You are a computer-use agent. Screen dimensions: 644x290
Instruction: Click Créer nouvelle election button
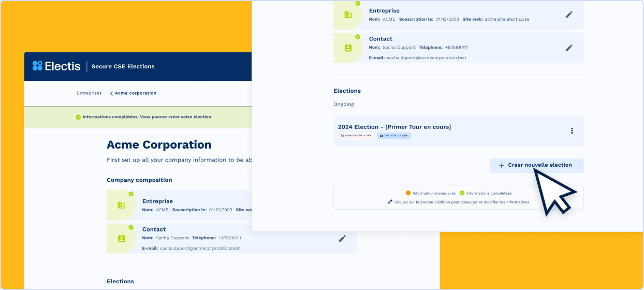(536, 165)
